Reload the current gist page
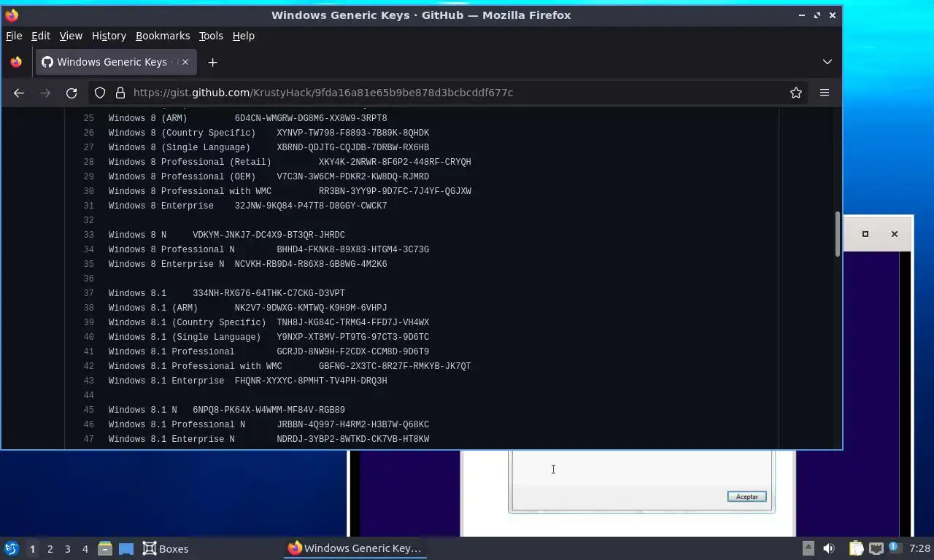Screen dimensions: 934x560 (x=72, y=93)
